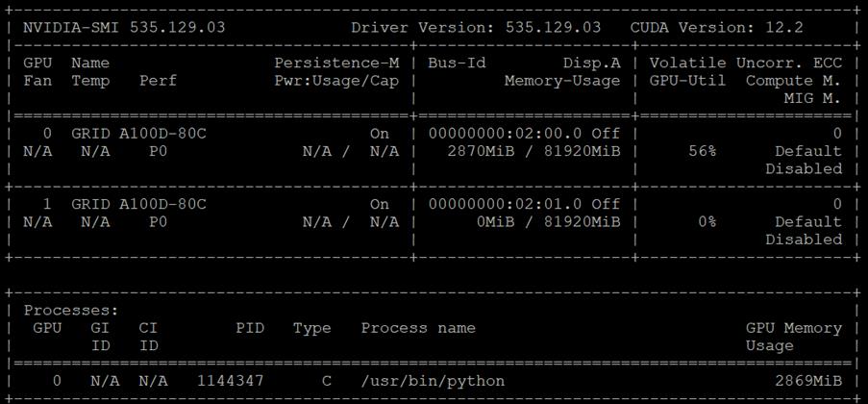Screen dimensions: 868x404
Task: Click bus ID 00000000:02:01.0
Action: tap(505, 205)
